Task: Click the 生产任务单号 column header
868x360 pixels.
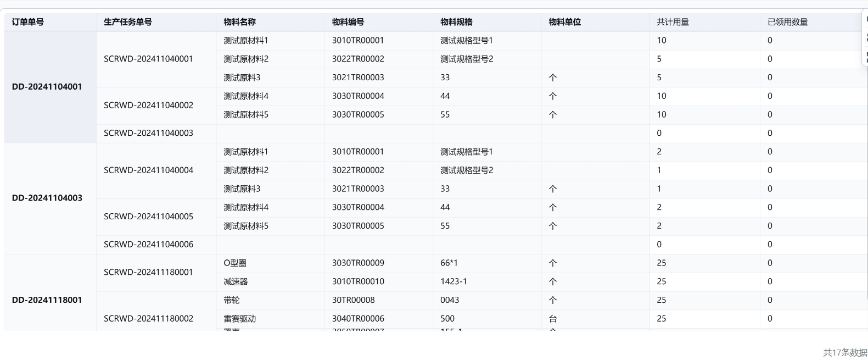Action: point(128,22)
